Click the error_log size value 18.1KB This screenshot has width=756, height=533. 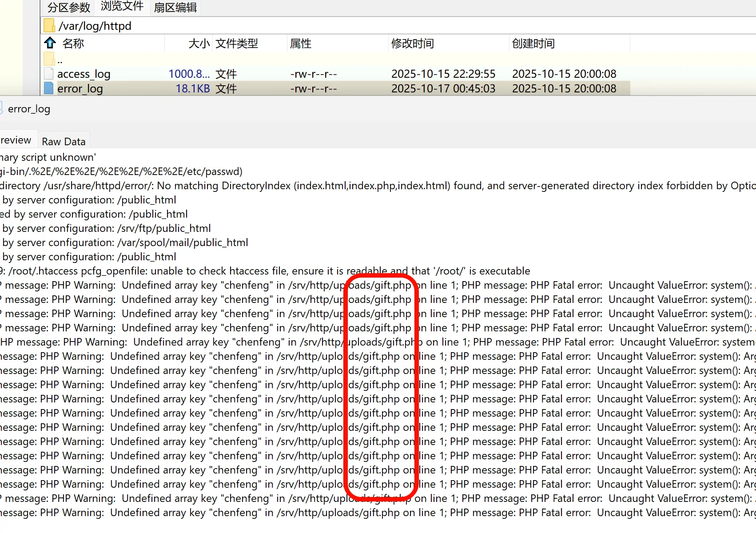coord(192,89)
